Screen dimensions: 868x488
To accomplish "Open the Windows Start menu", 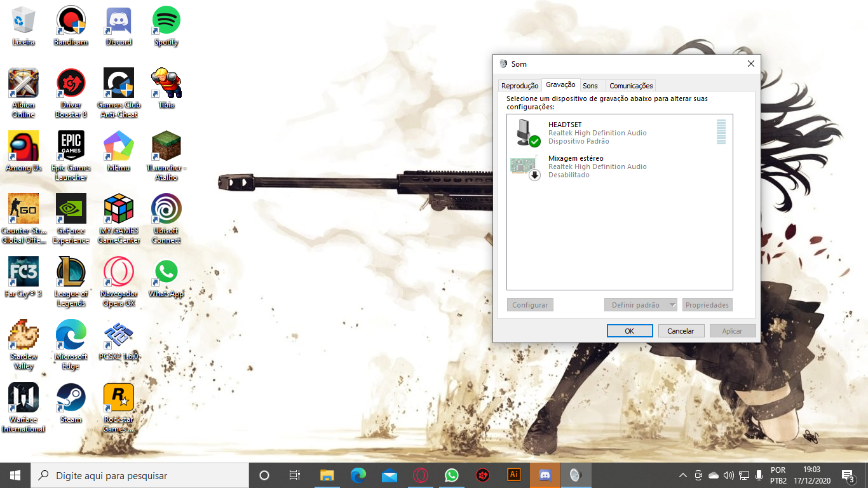I will tap(15, 475).
